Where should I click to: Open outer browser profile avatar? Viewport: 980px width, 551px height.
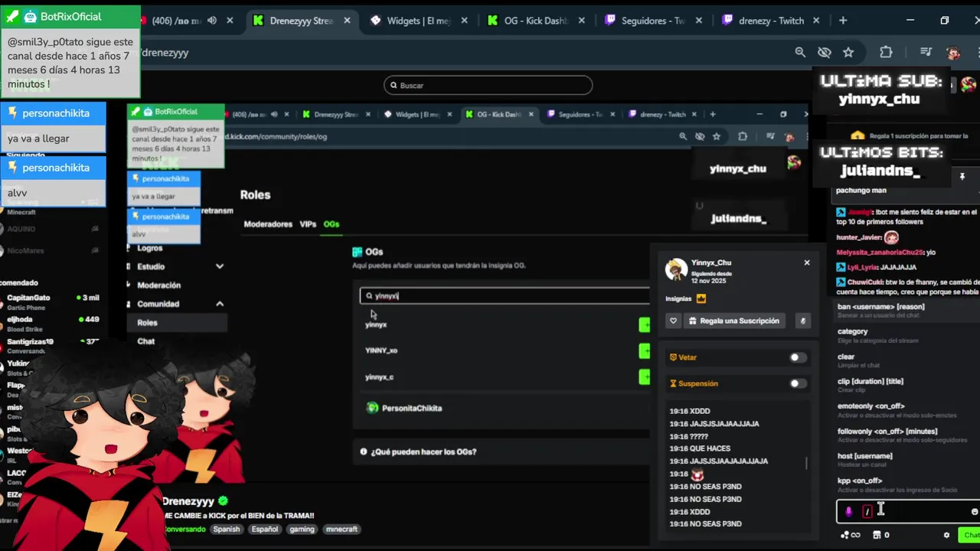pos(953,52)
